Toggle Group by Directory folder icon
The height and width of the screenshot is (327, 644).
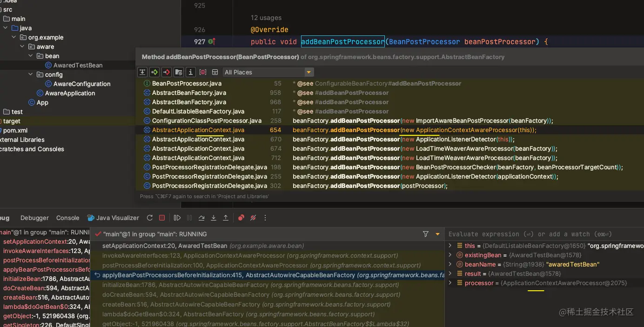[x=179, y=72]
